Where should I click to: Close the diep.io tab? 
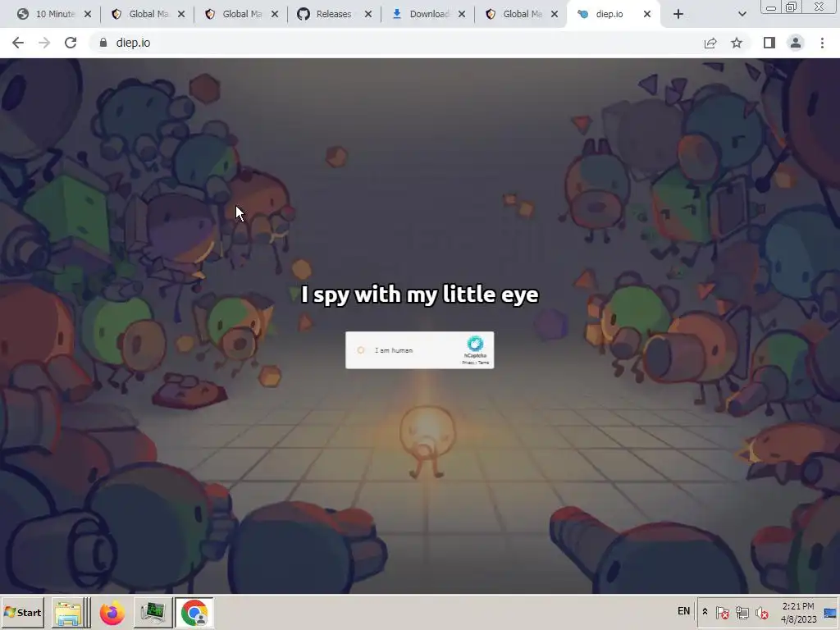click(x=647, y=14)
